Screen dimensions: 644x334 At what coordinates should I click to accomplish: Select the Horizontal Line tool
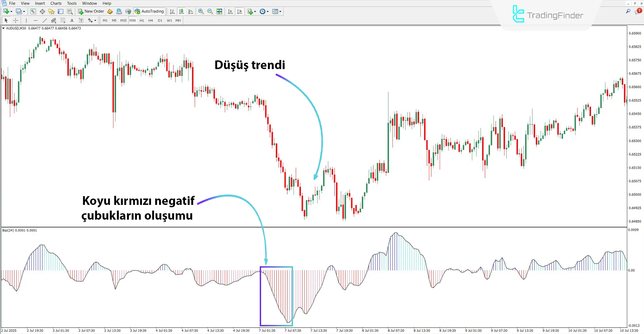point(35,20)
